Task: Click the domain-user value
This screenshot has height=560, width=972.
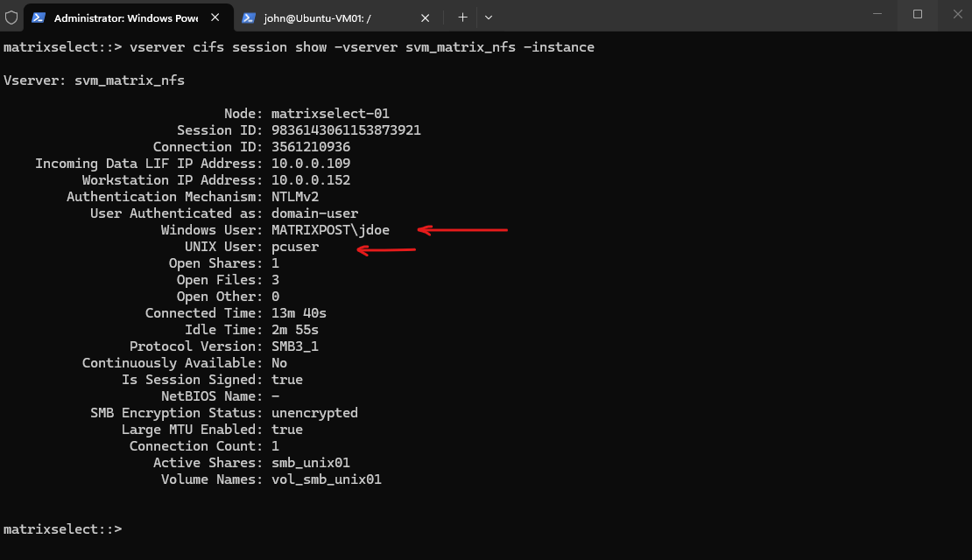Action: [315, 213]
